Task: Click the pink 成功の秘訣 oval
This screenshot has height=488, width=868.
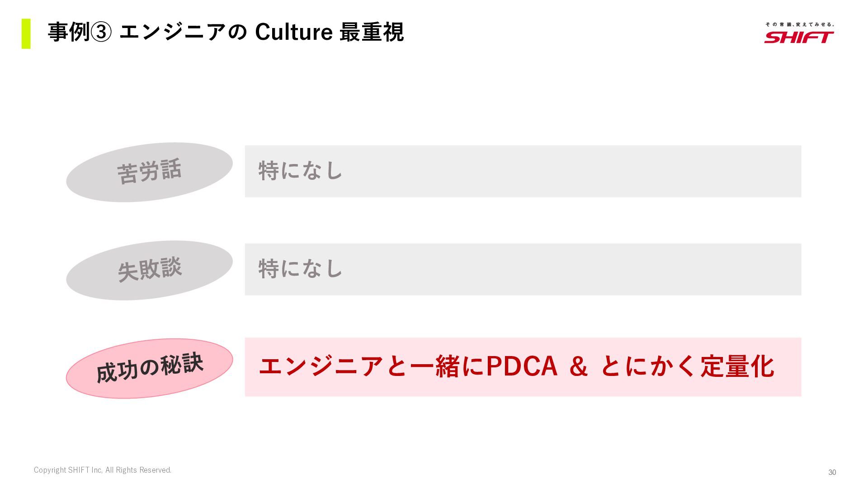Action: [x=149, y=368]
